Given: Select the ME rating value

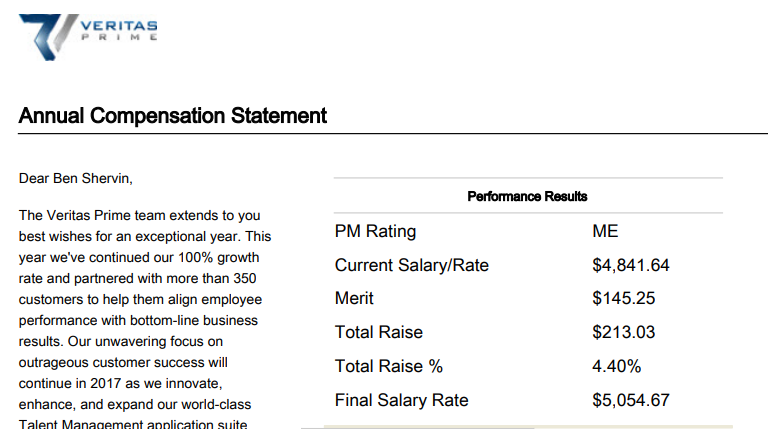Looking at the screenshot, I should [605, 231].
